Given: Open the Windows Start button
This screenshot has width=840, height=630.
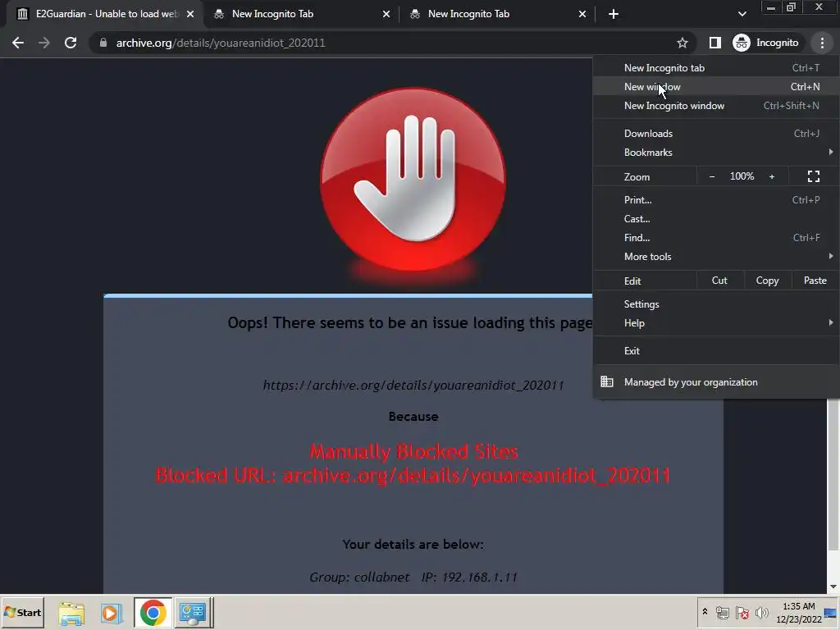Looking at the screenshot, I should [22, 612].
